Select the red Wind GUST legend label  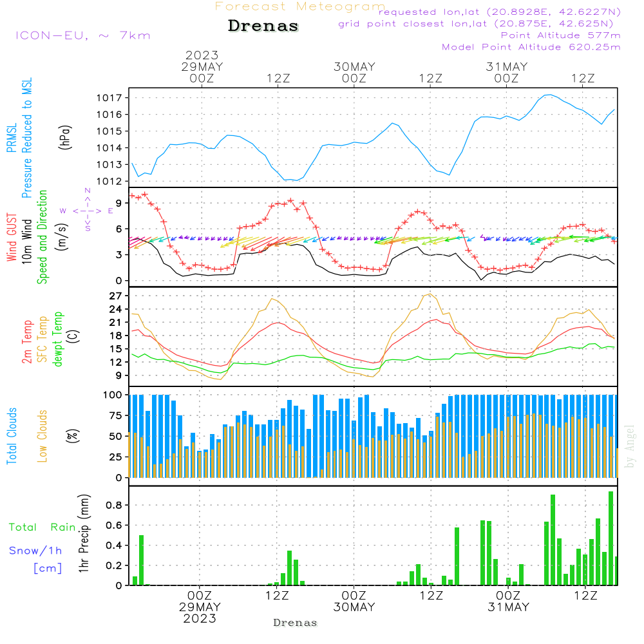coord(12,238)
